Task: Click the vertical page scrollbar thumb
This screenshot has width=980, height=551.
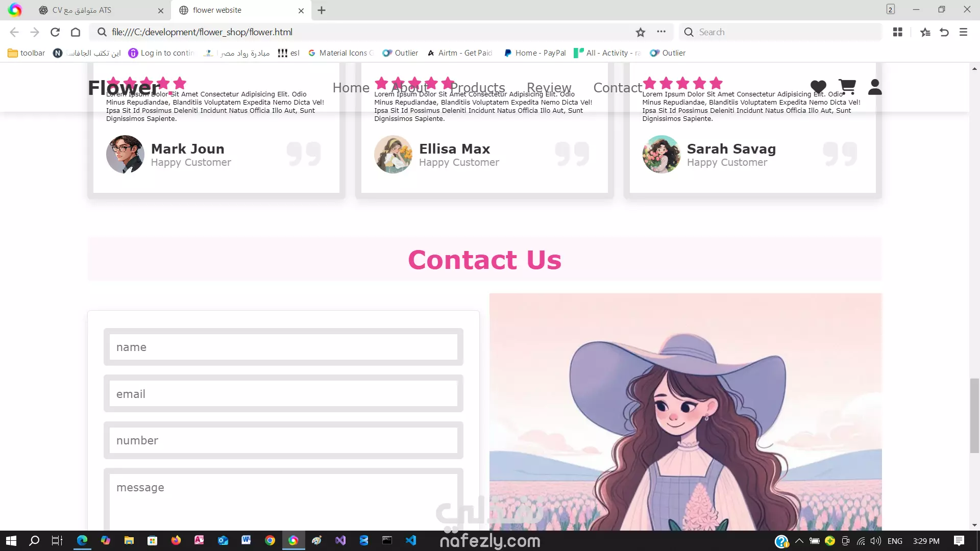Action: tap(974, 416)
